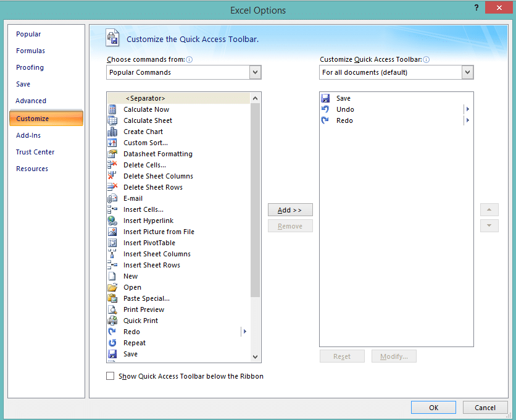Click the E-mail paperclip icon
This screenshot has width=516, height=420.
click(112, 198)
